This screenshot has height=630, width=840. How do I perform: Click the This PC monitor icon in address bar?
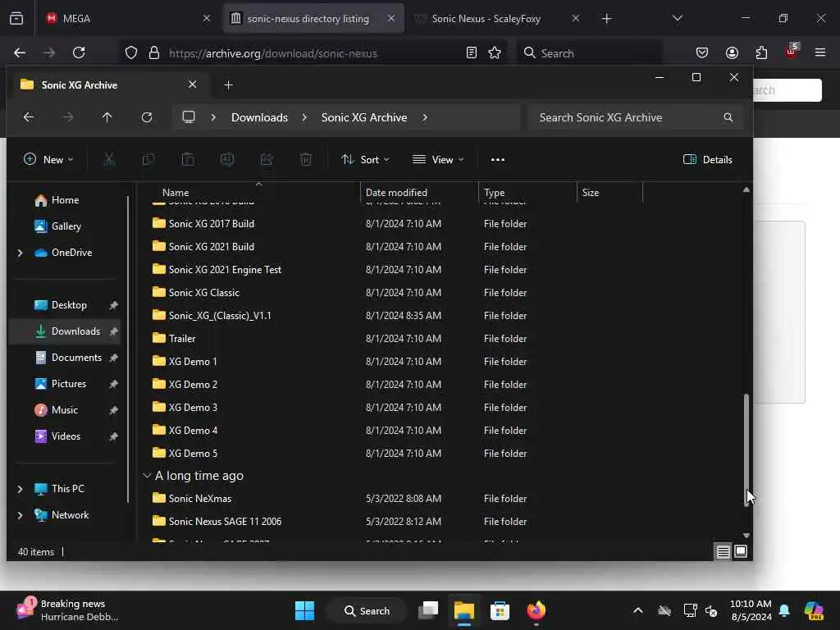coord(189,116)
